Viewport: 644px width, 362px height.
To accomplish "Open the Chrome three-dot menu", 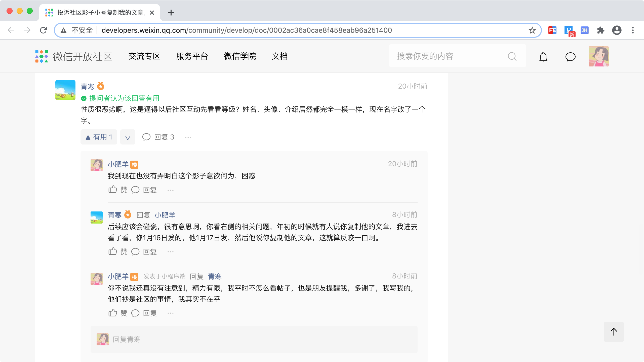I will tap(633, 30).
